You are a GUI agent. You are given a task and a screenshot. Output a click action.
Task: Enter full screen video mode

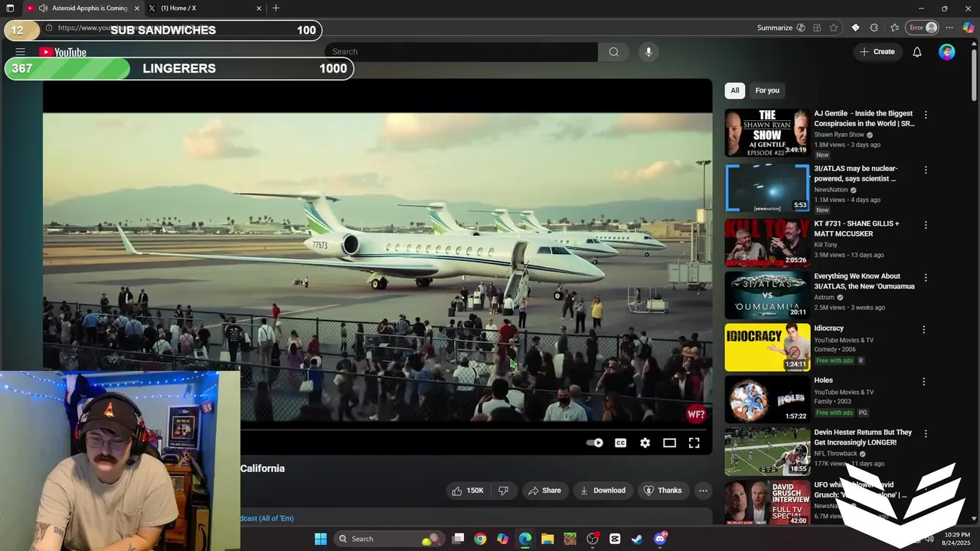(694, 442)
